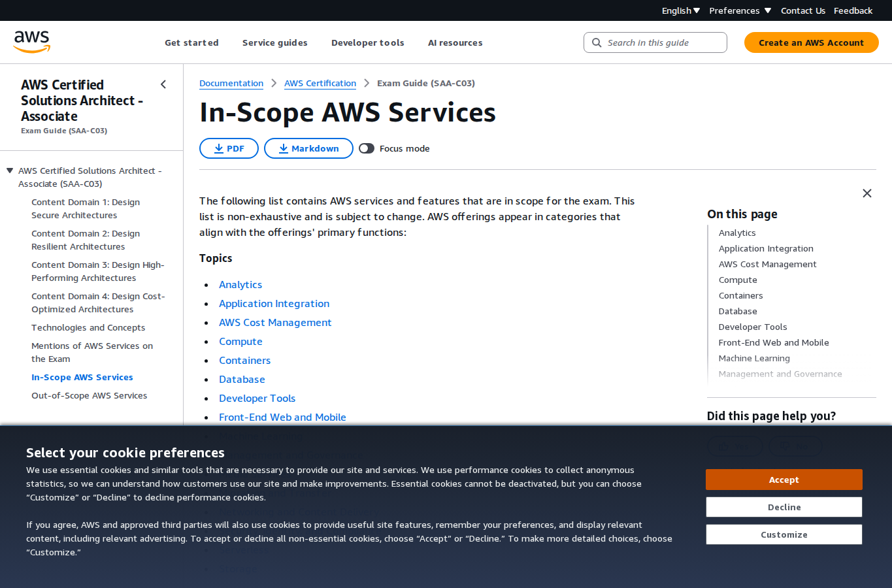This screenshot has height=588, width=892.
Task: Collapse sidebar with left chevron icon
Action: coord(163,84)
